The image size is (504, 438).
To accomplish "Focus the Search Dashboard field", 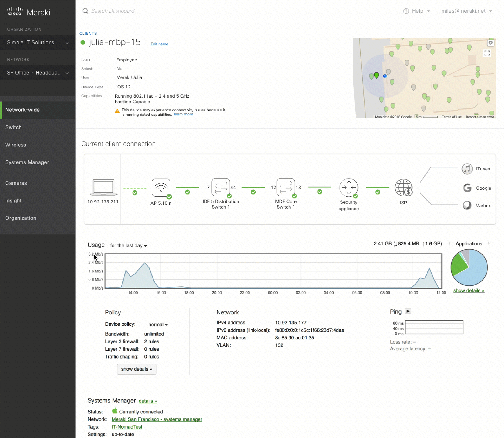I will [113, 11].
